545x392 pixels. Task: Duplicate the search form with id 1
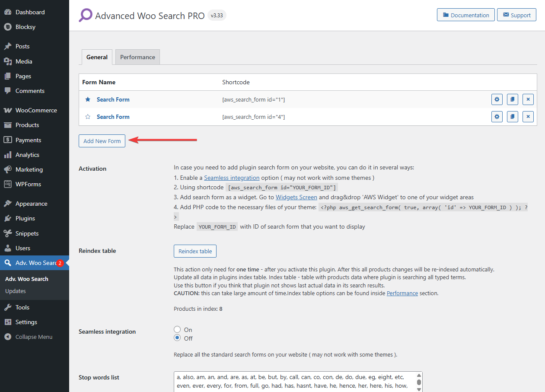tap(512, 99)
